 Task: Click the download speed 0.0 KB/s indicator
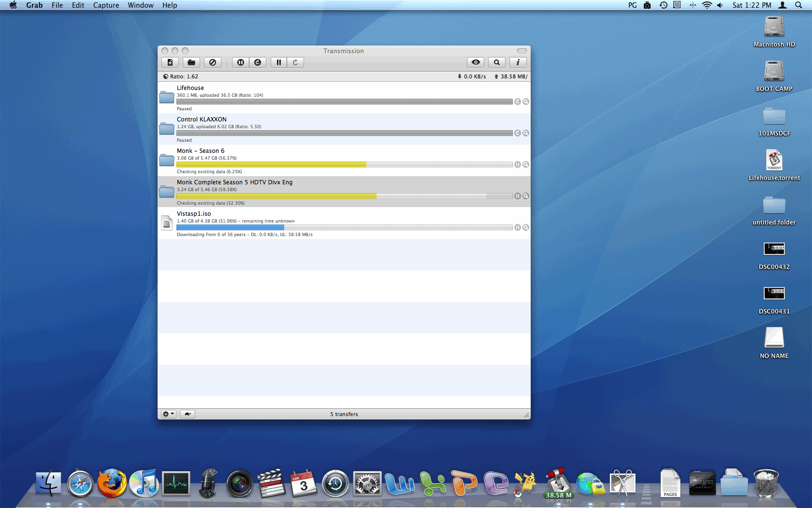[472, 76]
